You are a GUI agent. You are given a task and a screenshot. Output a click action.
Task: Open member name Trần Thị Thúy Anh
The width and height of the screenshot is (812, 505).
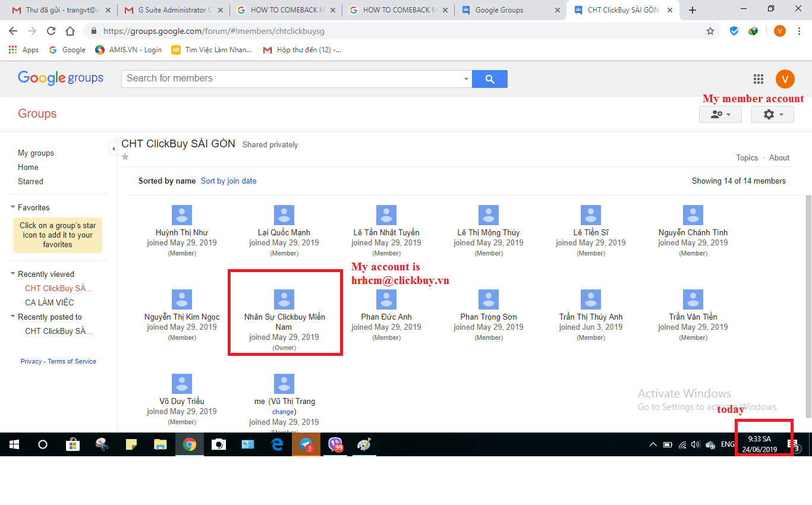tap(591, 317)
